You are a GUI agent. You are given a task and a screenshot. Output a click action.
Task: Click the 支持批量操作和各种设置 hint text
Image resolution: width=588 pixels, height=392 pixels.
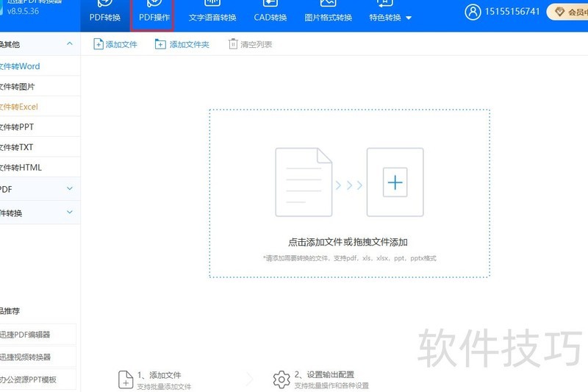331,385
